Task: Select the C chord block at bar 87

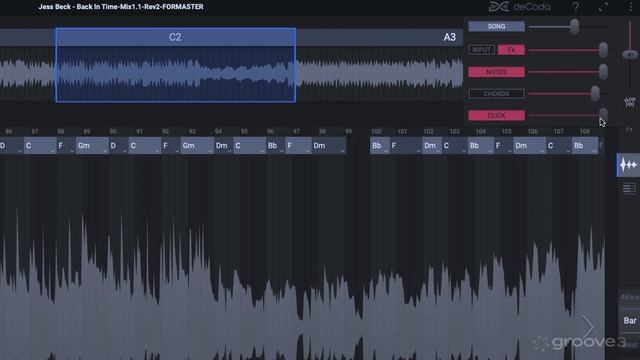Action: tap(40, 146)
